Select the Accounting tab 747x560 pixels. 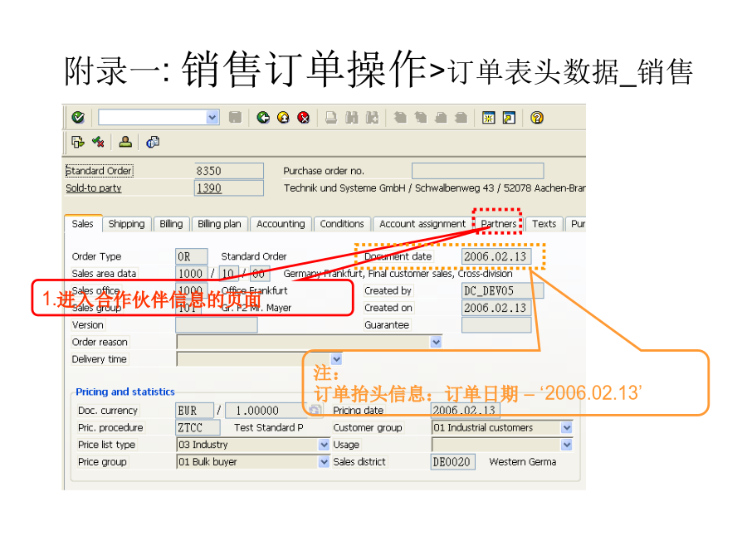pos(281,224)
